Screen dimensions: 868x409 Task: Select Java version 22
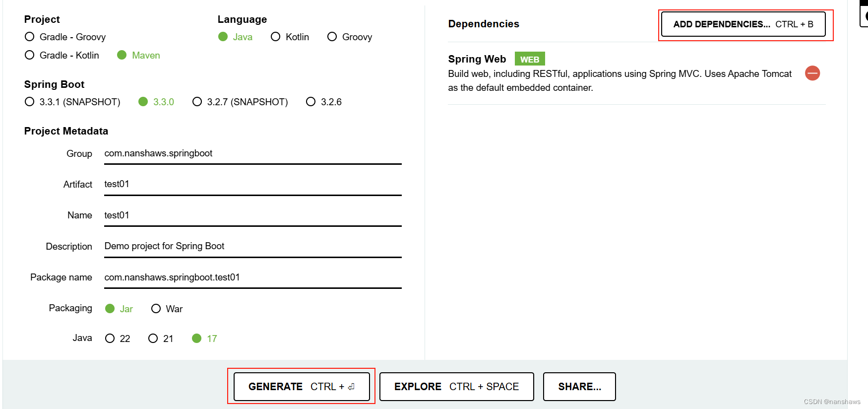coord(110,339)
